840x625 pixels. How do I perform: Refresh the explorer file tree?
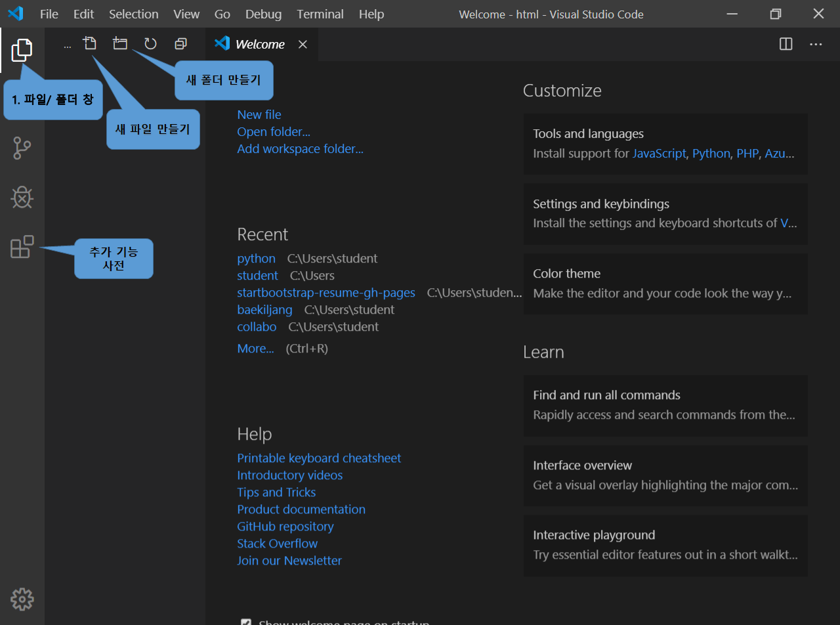pyautogui.click(x=150, y=44)
